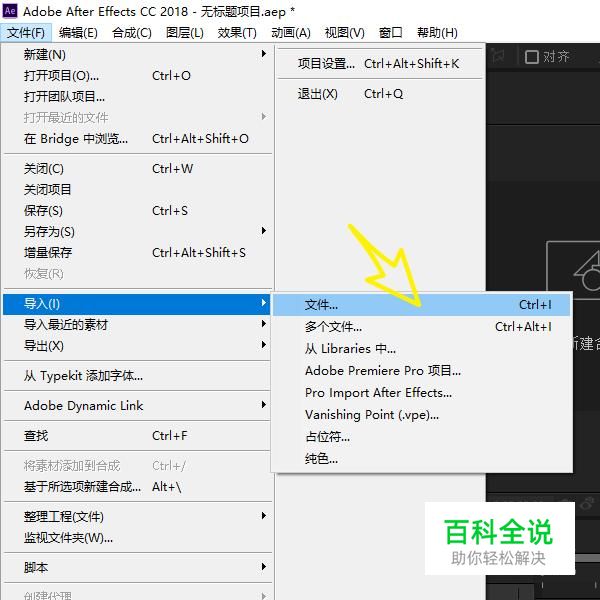Expand 导入最近的素材 submenu

(x=138, y=325)
